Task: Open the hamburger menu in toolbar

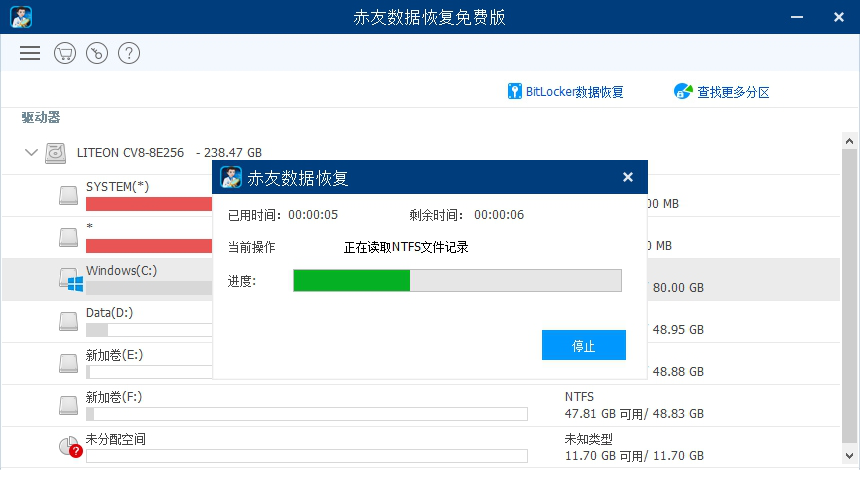Action: [x=30, y=53]
